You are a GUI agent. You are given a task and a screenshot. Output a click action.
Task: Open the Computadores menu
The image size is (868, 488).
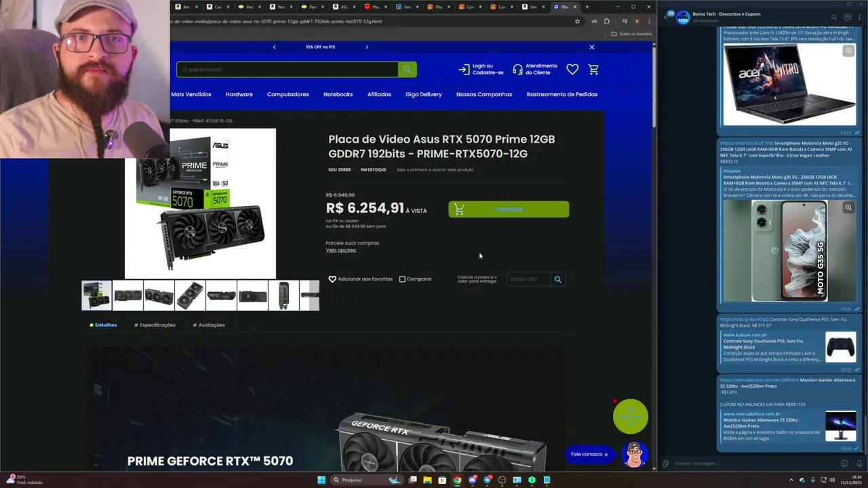click(288, 94)
